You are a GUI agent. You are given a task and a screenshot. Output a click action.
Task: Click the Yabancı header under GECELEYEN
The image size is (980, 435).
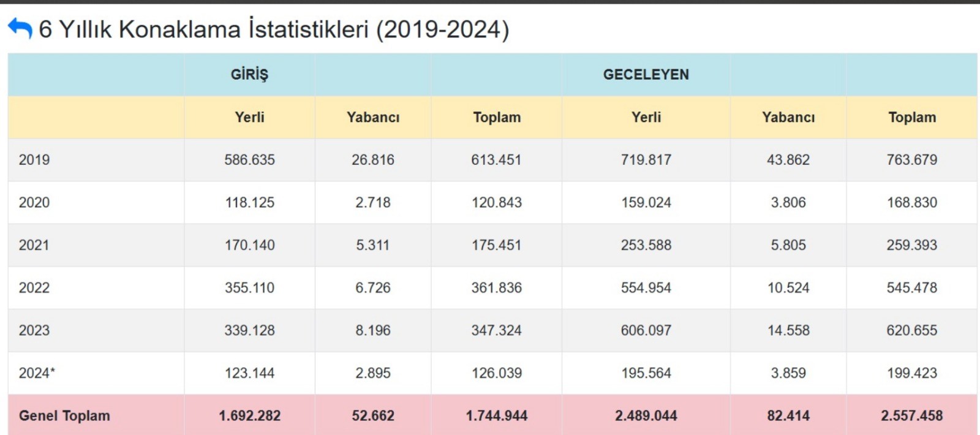click(789, 117)
